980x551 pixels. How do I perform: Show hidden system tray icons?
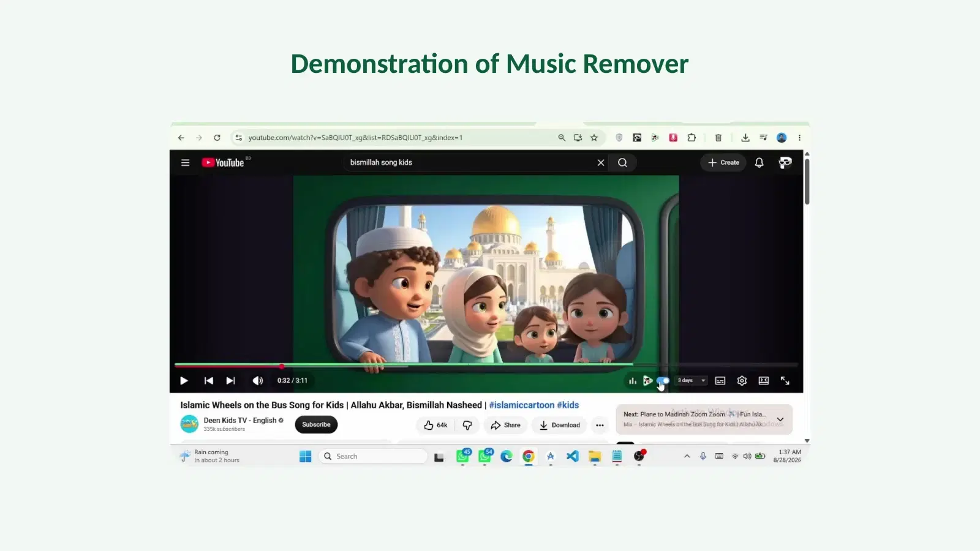point(687,456)
